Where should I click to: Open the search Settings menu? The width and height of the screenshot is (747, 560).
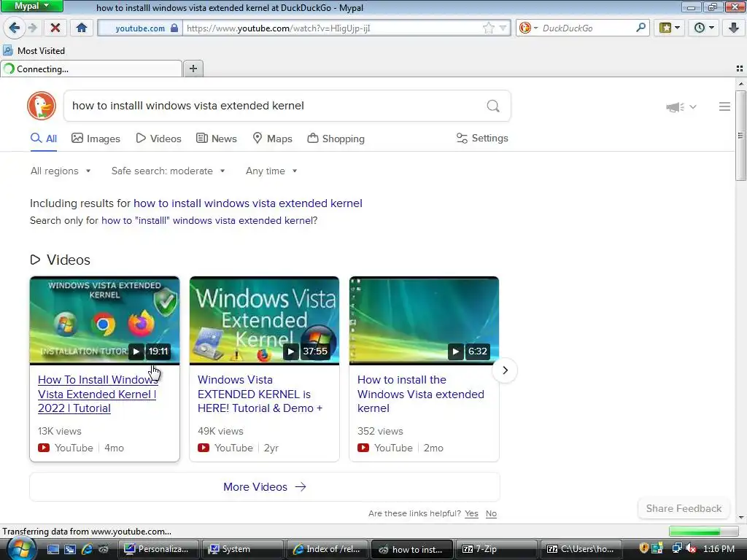(x=482, y=138)
